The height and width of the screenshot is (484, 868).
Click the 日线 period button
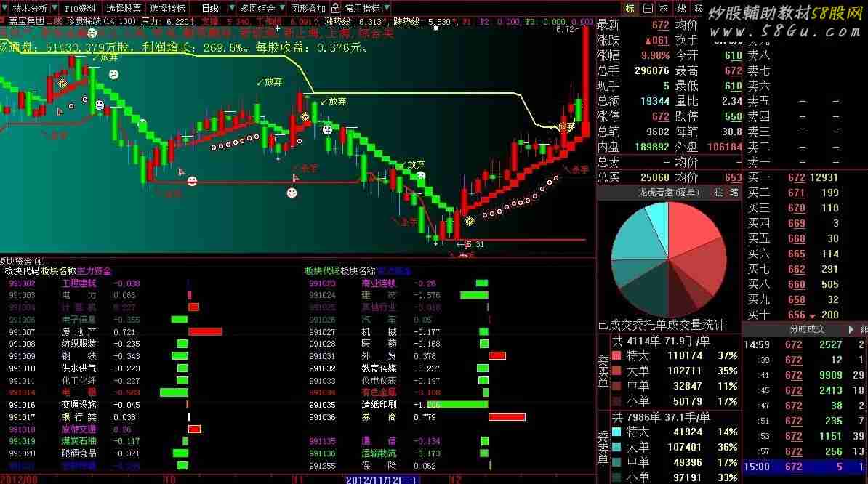tap(210, 8)
